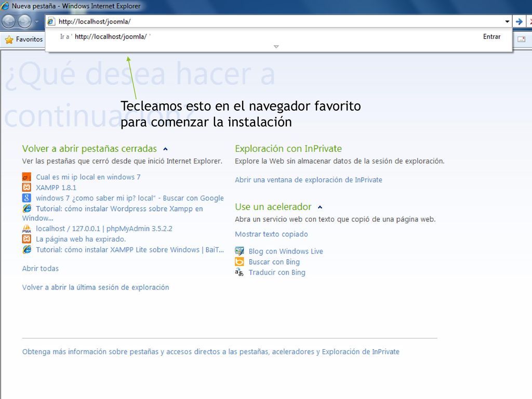
Task: Click the Google icon beside the windows 7 search
Action: (x=26, y=198)
